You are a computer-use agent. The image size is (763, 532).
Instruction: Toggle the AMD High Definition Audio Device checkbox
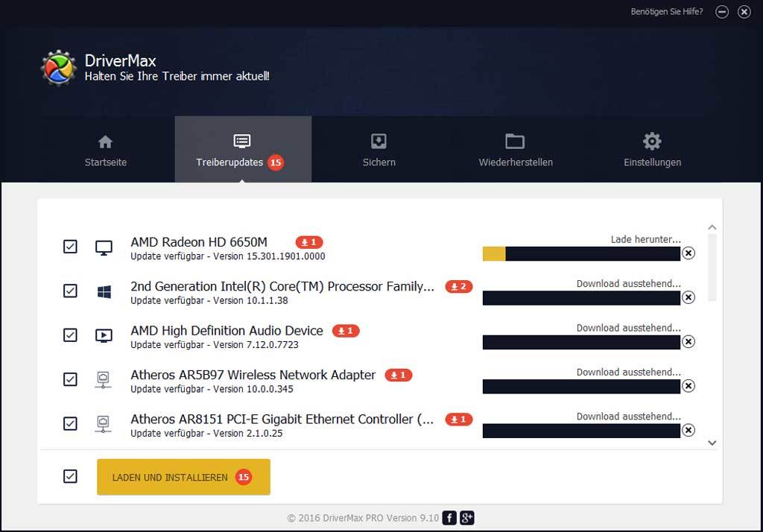(70, 335)
